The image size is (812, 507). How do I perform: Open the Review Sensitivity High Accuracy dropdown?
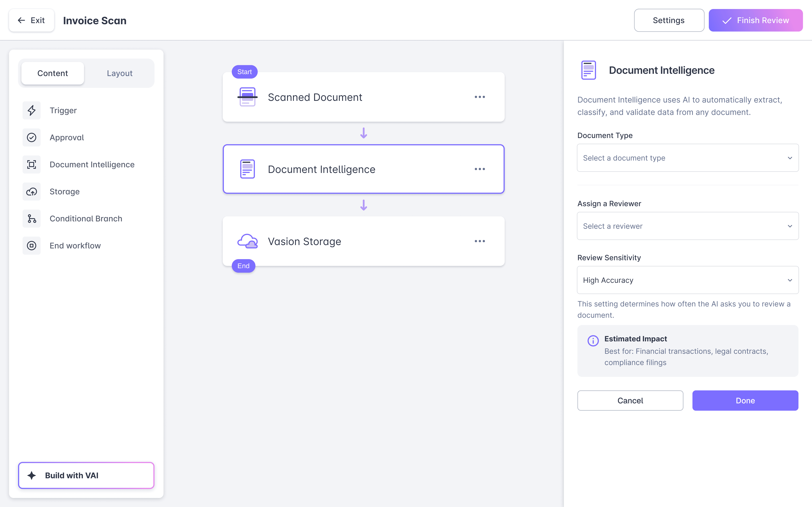[x=688, y=280]
